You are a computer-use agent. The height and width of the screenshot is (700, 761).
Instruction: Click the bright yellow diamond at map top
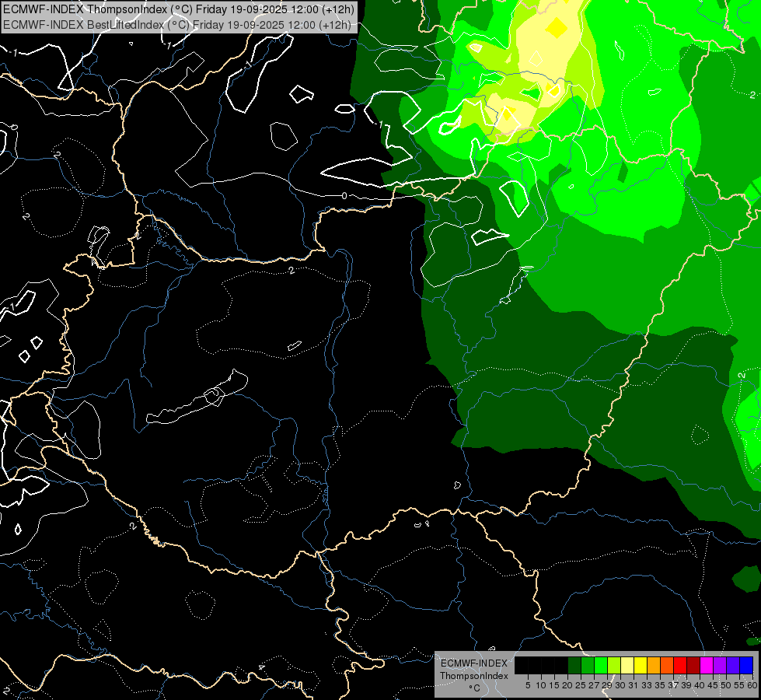coord(557,28)
